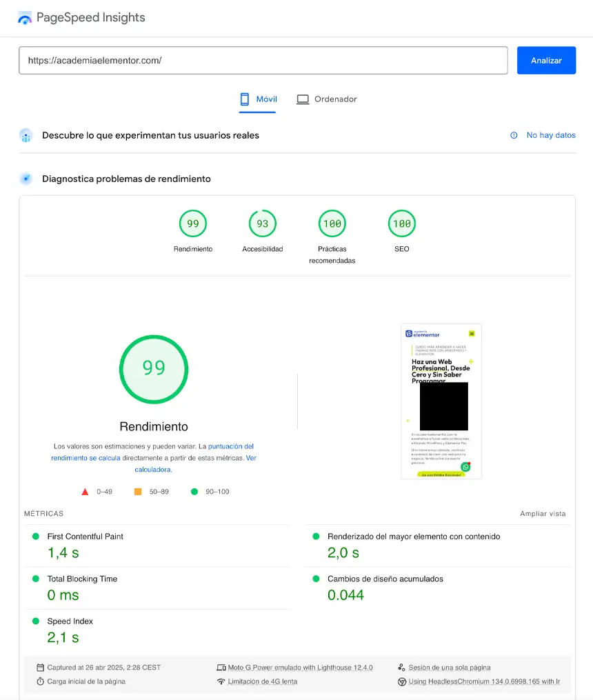Click the network icon beside Limitación de 4G
This screenshot has height=700, width=593.
tap(221, 681)
